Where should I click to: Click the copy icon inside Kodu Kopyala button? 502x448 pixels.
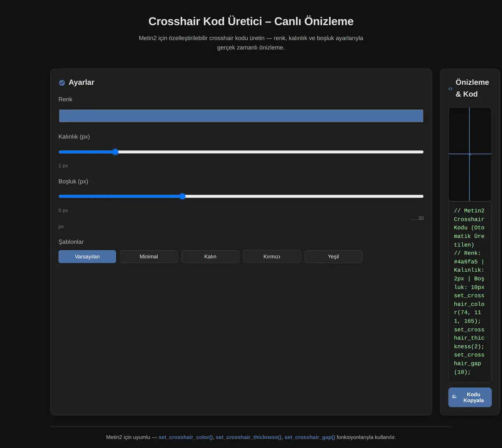[x=454, y=397]
